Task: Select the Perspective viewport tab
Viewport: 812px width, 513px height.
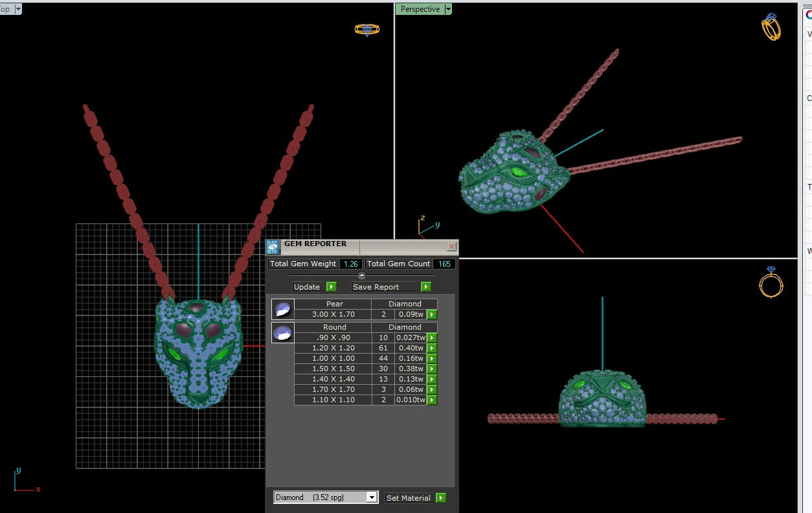Action: tap(420, 9)
